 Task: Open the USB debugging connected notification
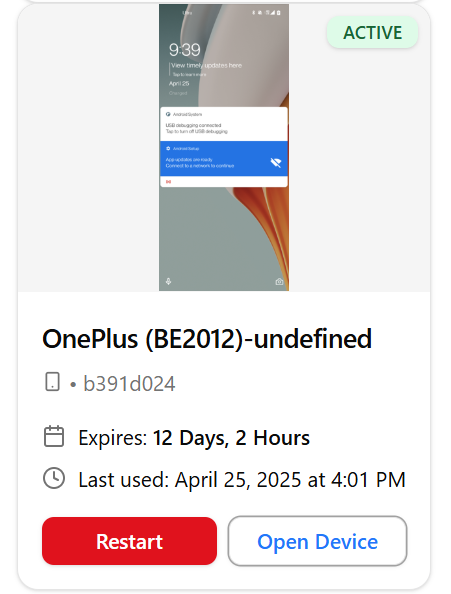(224, 124)
